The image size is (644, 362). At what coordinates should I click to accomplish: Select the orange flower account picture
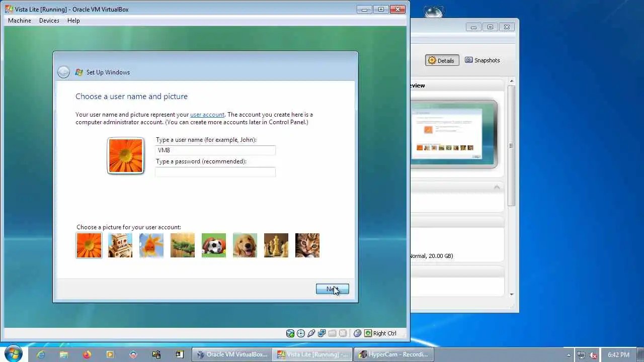pyautogui.click(x=89, y=245)
